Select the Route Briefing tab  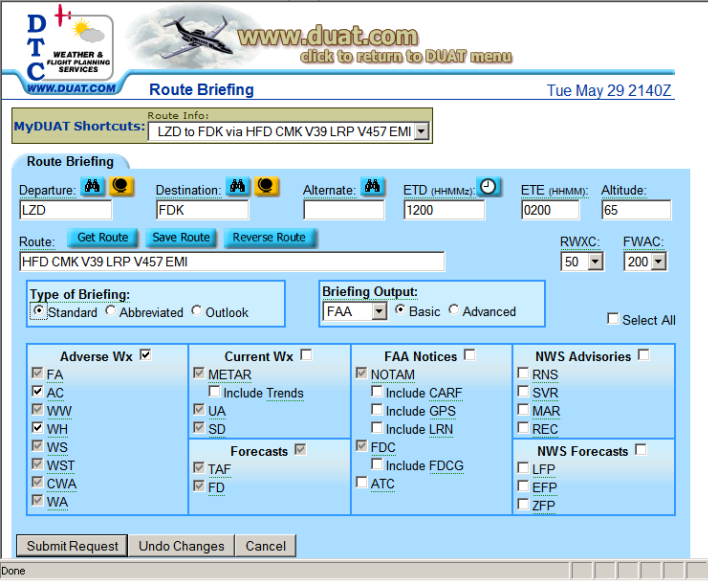[70, 162]
